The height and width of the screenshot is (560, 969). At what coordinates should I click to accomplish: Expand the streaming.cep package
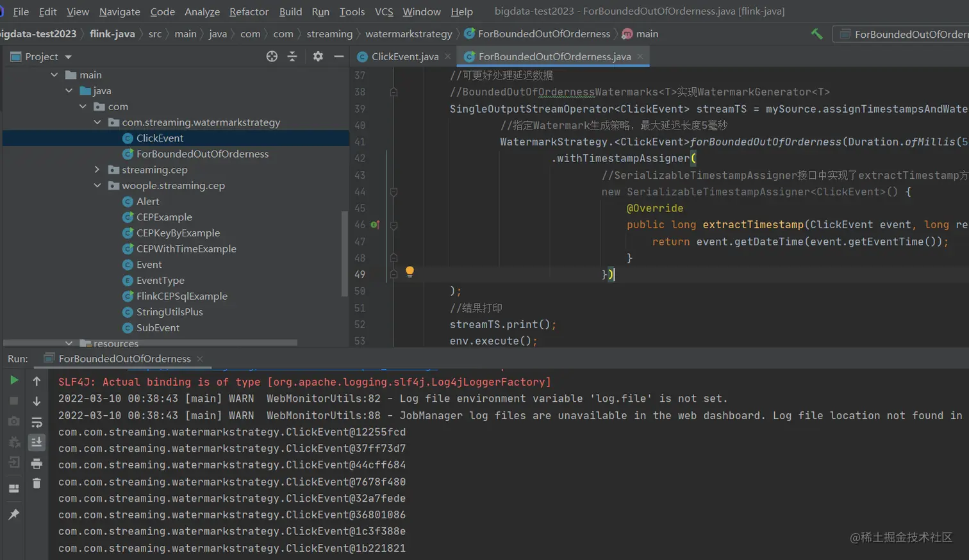[x=97, y=170]
